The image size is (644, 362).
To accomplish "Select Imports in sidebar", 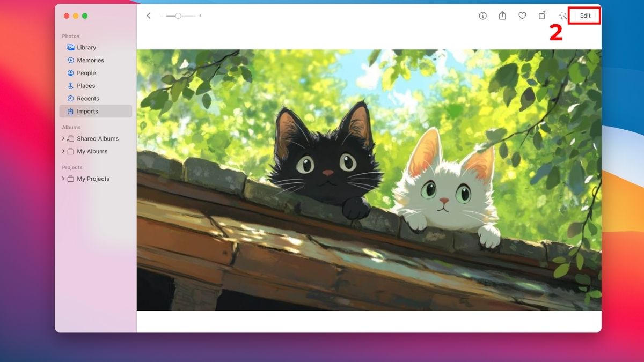I will [96, 111].
